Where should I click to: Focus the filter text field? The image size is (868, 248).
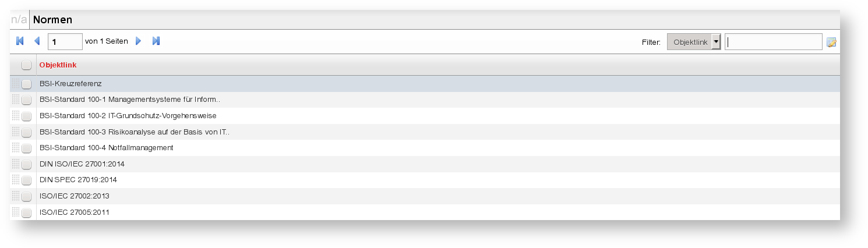pyautogui.click(x=773, y=42)
